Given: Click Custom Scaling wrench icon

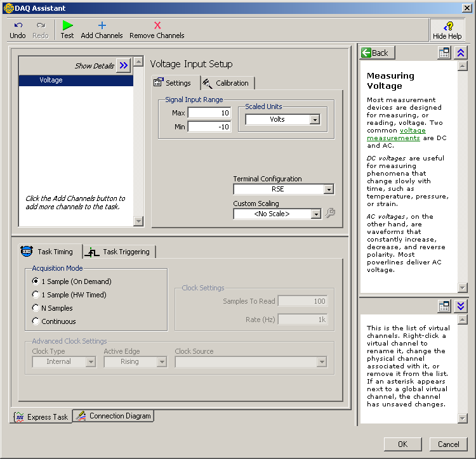Looking at the screenshot, I should point(330,213).
